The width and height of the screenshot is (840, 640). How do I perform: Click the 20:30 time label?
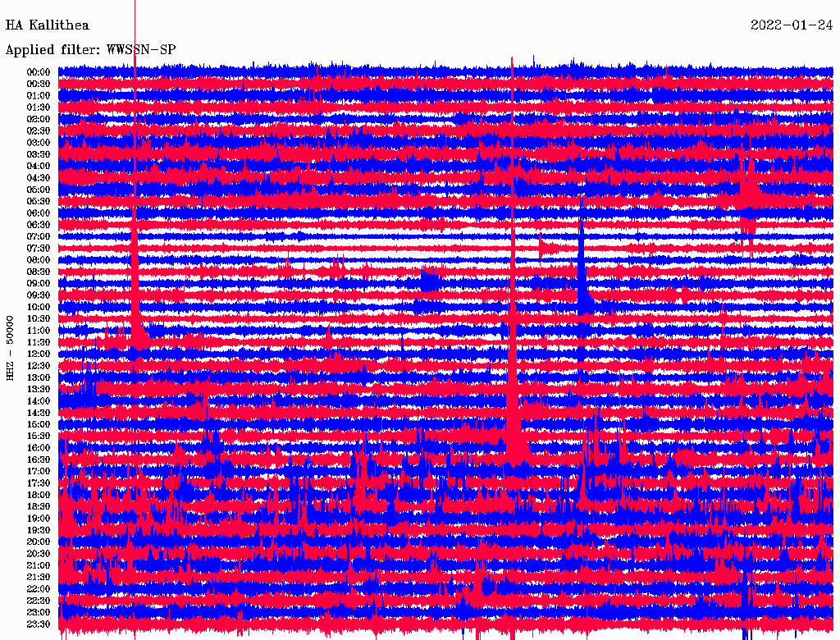point(38,554)
